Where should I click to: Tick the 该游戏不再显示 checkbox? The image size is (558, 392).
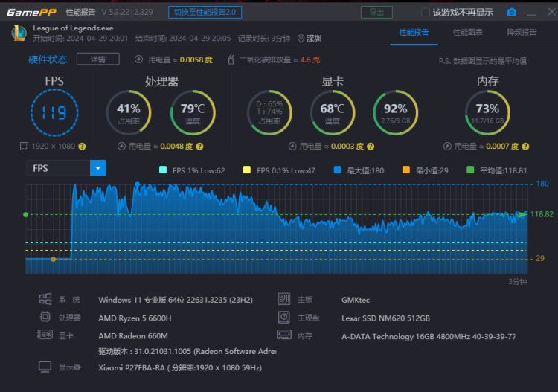click(x=426, y=12)
